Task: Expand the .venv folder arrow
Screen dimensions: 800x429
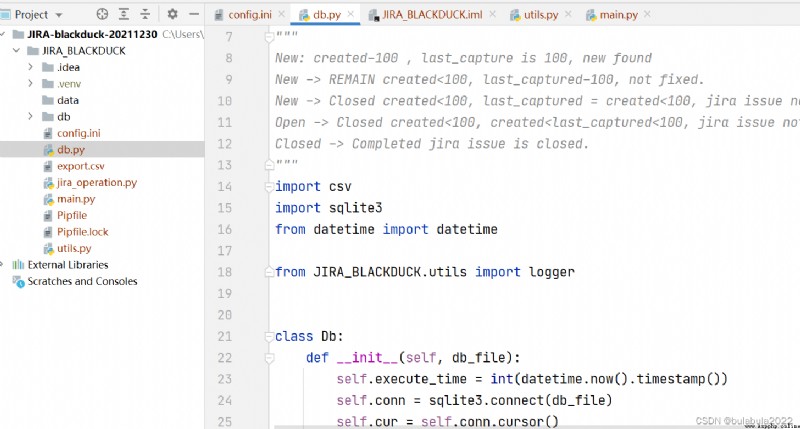Action: [31, 83]
